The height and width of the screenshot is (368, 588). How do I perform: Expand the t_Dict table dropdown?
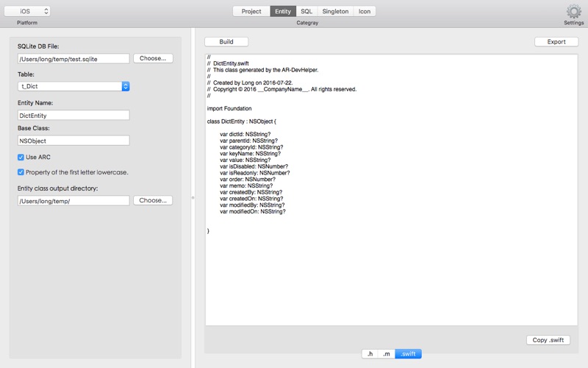pos(73,86)
